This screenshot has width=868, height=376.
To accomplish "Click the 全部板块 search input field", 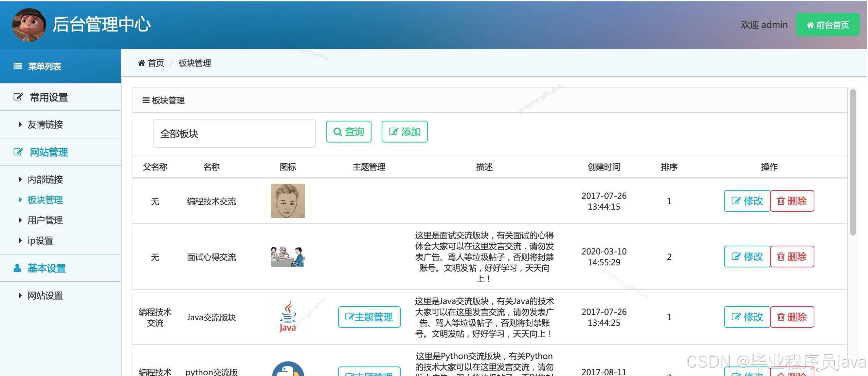I will click(234, 134).
